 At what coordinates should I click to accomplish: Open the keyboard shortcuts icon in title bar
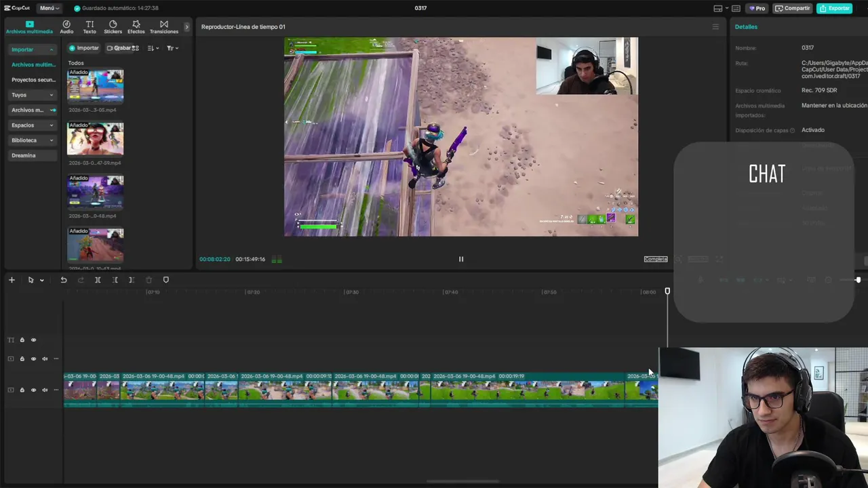pyautogui.click(x=736, y=8)
